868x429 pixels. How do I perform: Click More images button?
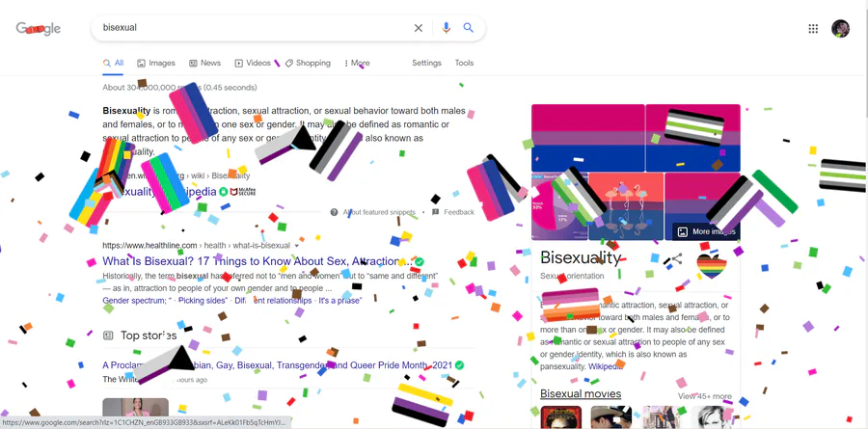coord(706,231)
